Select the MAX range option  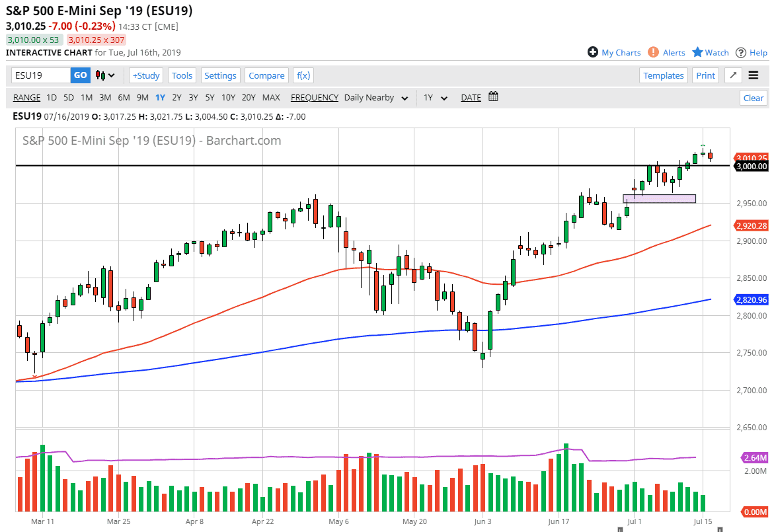pos(271,97)
